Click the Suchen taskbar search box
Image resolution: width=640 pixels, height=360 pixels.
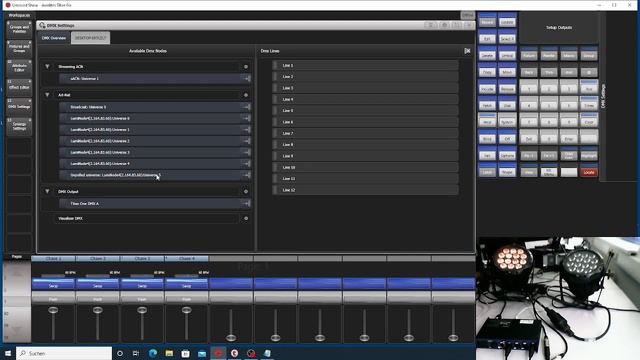pos(64,353)
